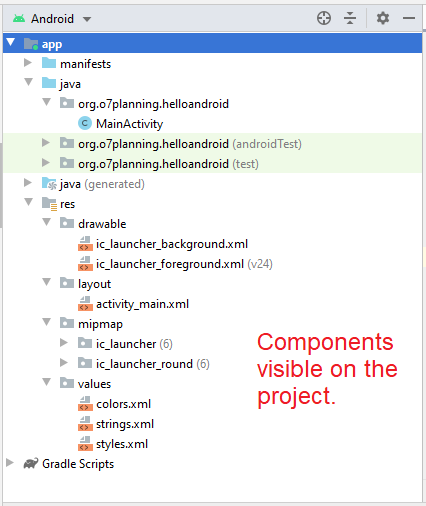Click the locate/scroll-from-source target icon
This screenshot has height=506, width=426.
pos(324,18)
